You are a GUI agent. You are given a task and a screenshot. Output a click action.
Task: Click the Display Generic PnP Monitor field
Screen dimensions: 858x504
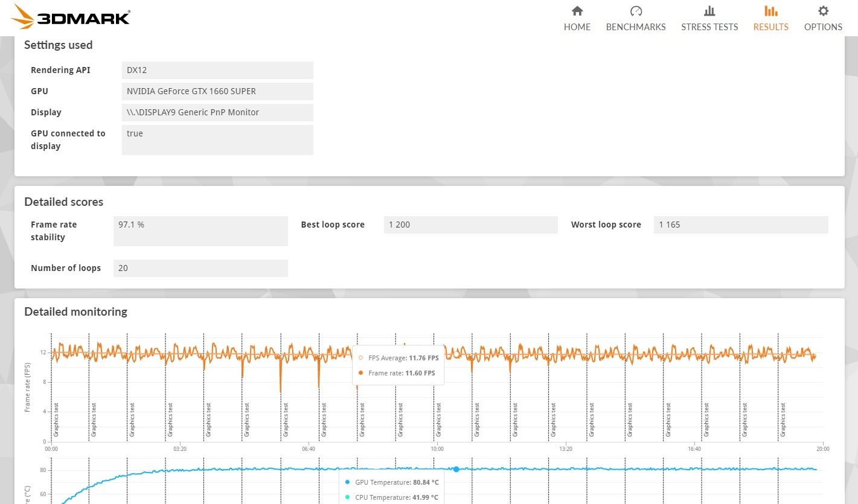coord(217,112)
